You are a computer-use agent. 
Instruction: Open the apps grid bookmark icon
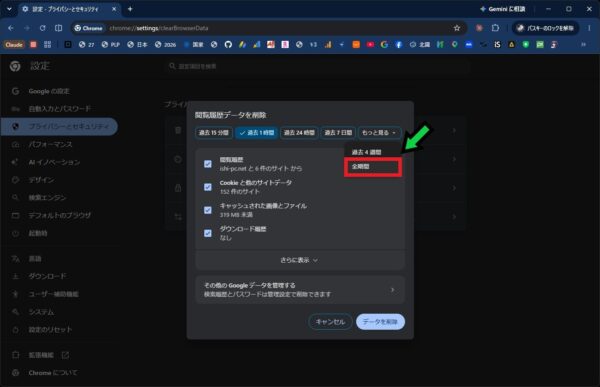coord(47,45)
